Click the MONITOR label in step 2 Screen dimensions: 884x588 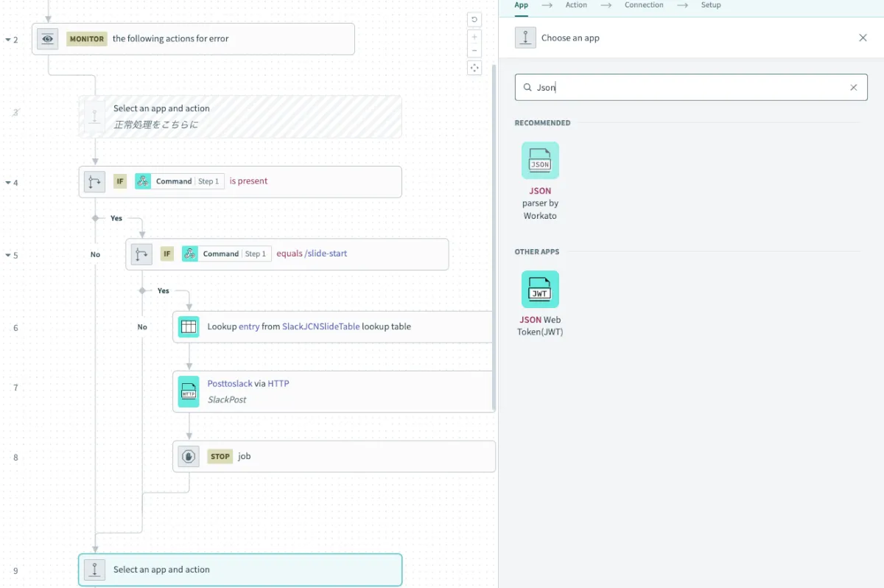coord(87,39)
